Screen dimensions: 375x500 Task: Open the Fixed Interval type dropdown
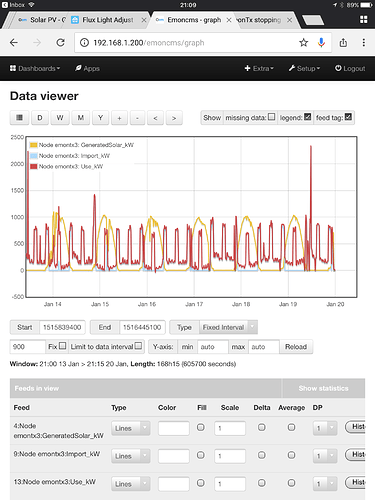[x=228, y=327]
